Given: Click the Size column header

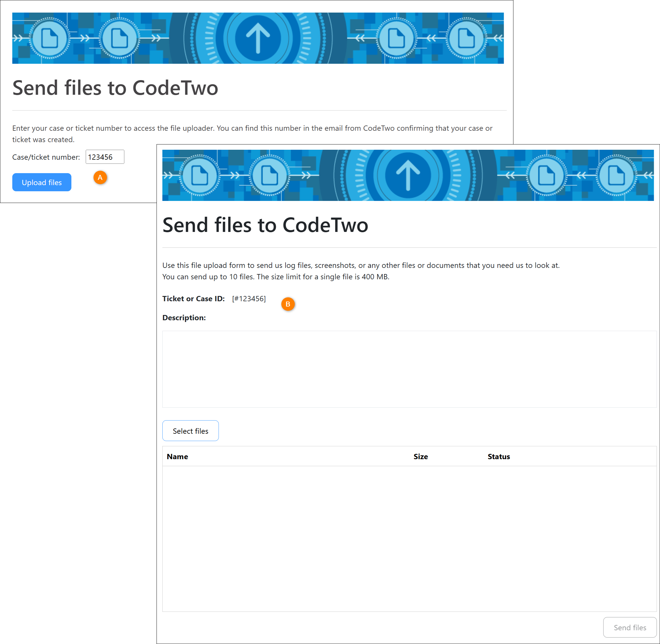Looking at the screenshot, I should pyautogui.click(x=420, y=457).
